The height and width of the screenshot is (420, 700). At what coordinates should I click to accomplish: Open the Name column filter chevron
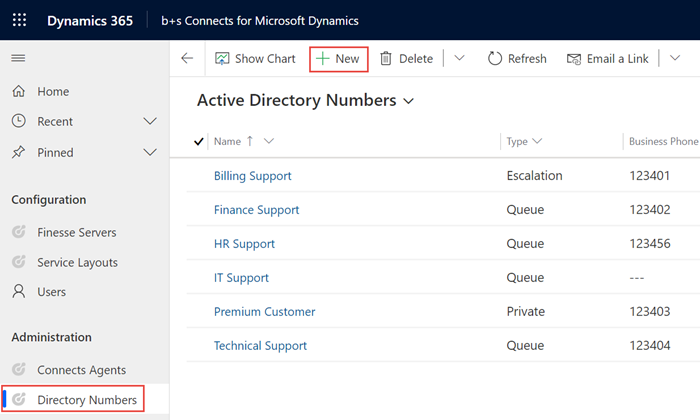[269, 141]
